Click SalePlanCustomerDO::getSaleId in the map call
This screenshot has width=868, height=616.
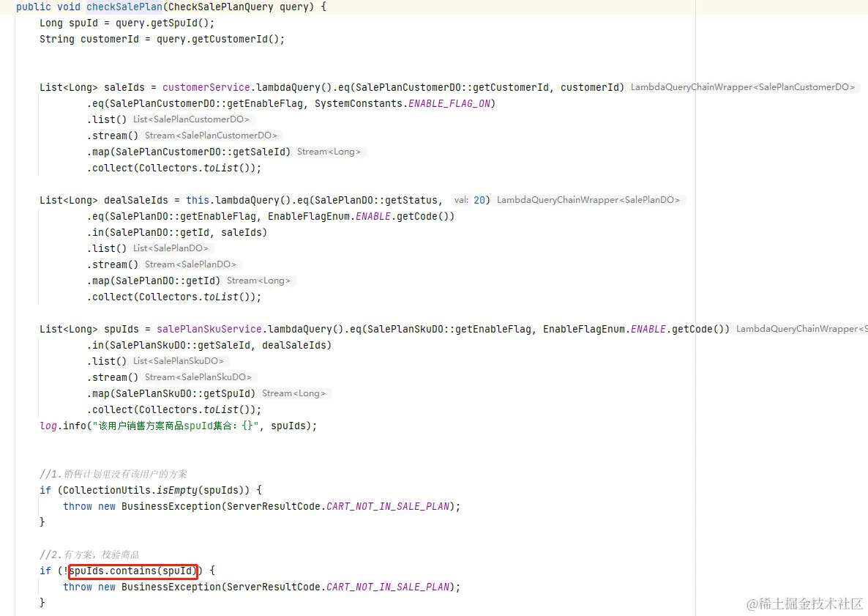[200, 151]
